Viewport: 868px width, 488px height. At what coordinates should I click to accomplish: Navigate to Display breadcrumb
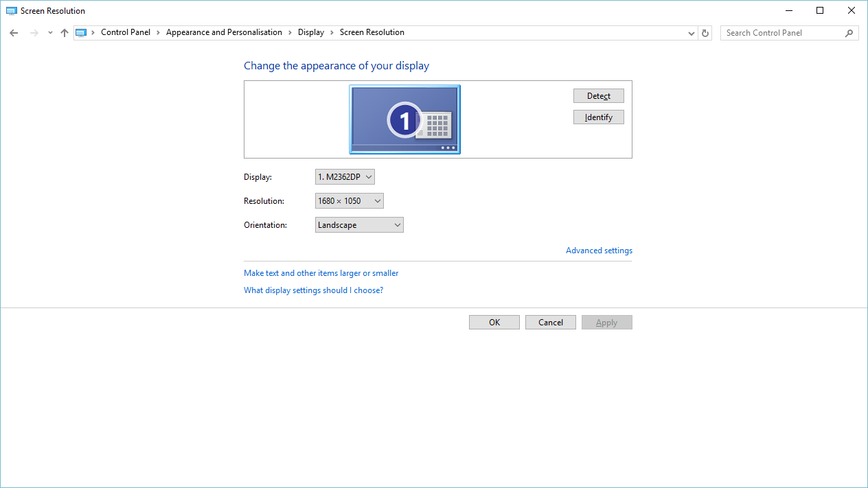(x=311, y=32)
